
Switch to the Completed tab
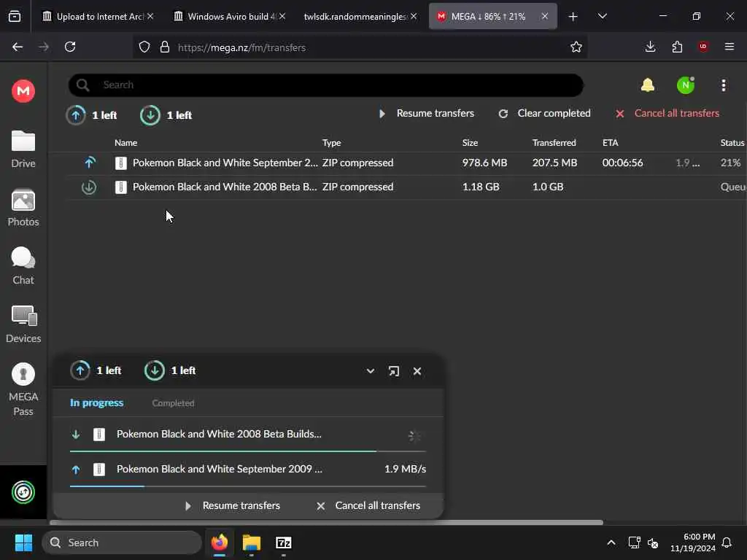point(173,402)
